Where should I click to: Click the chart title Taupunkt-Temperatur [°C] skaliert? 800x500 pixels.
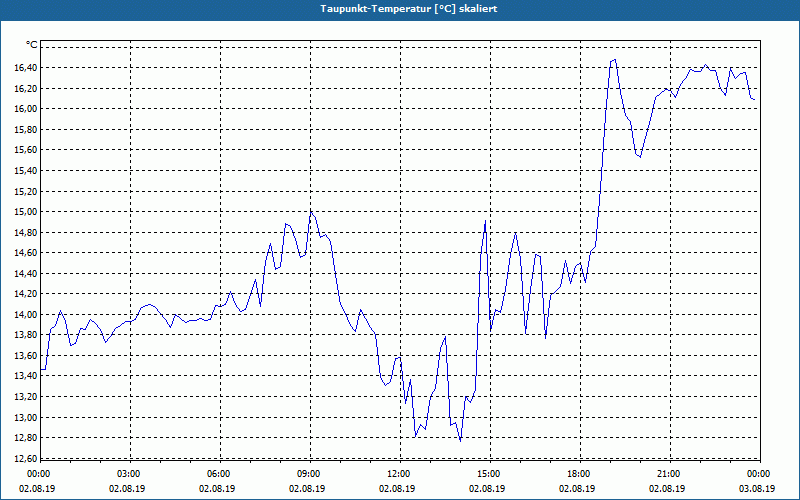(408, 9)
